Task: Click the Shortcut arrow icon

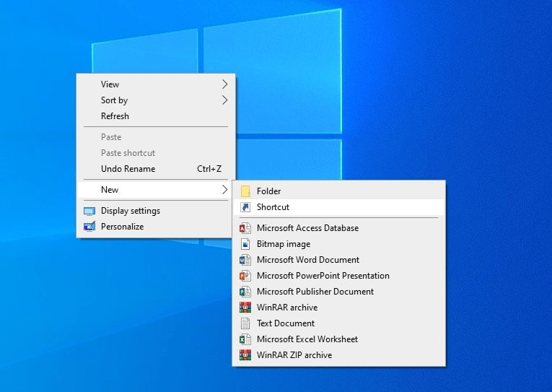Action: [x=245, y=207]
